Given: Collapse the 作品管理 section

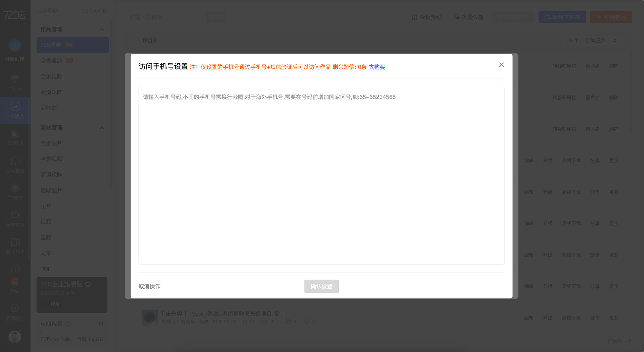Looking at the screenshot, I should [102, 29].
